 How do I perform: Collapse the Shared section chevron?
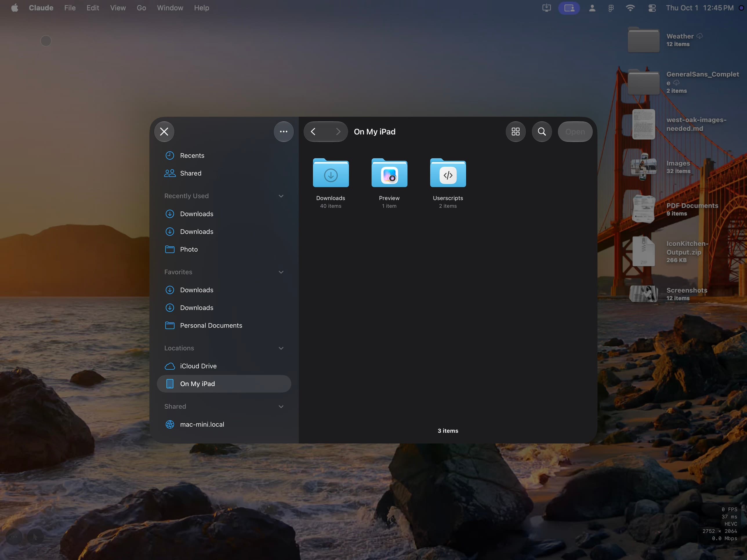[281, 407]
